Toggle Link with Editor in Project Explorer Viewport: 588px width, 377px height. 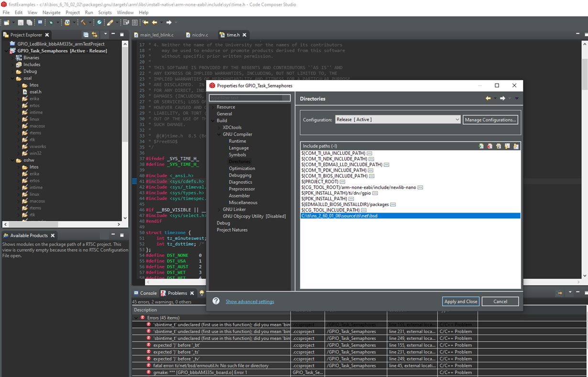[x=94, y=35]
